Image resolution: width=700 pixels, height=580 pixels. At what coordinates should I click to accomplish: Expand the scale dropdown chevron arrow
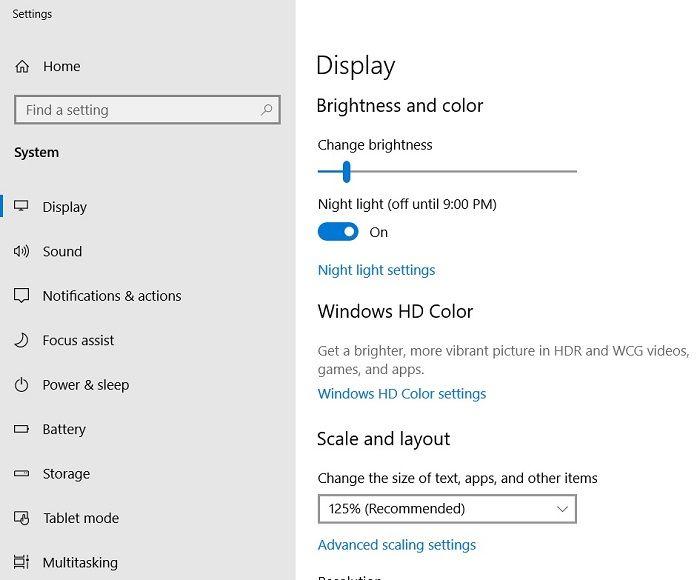(562, 509)
